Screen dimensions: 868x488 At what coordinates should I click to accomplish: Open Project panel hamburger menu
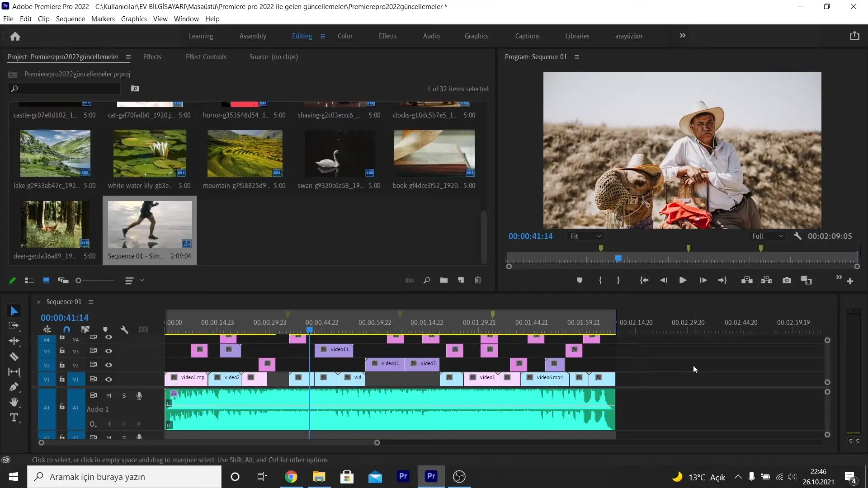[128, 57]
